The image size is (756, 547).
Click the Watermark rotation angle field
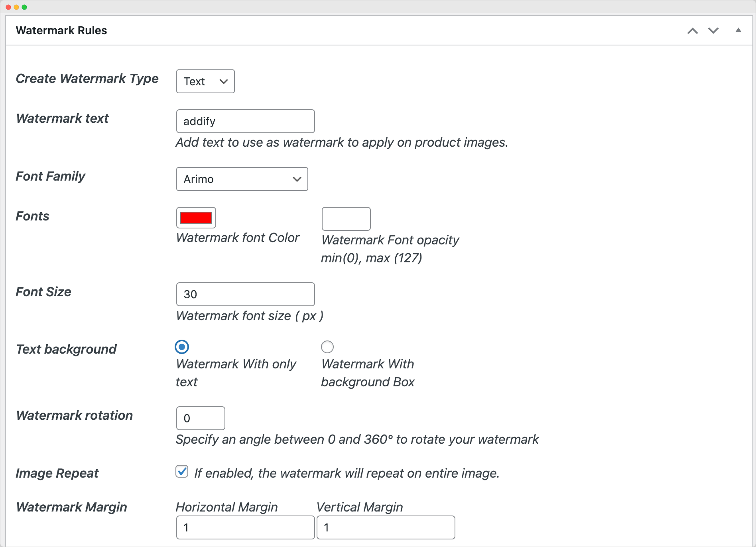pos(201,418)
